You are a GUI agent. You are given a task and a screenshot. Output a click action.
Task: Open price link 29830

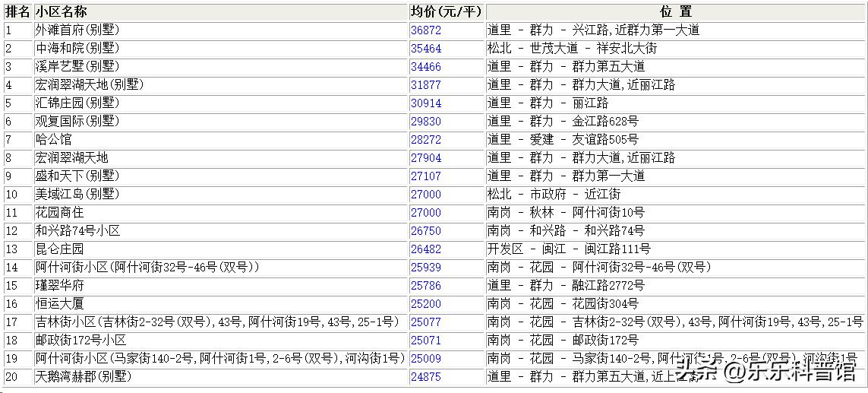[x=426, y=122]
